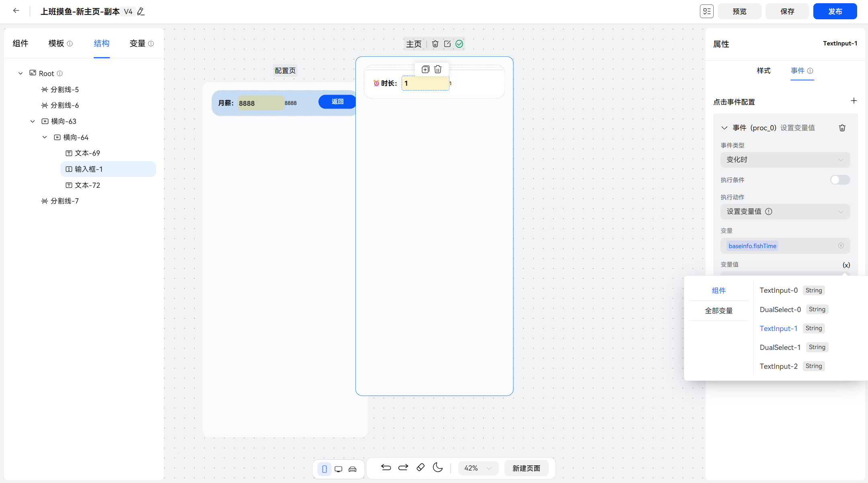Viewport: 868px width, 483px height.
Task: Switch to the 模板 tab
Action: click(x=57, y=43)
